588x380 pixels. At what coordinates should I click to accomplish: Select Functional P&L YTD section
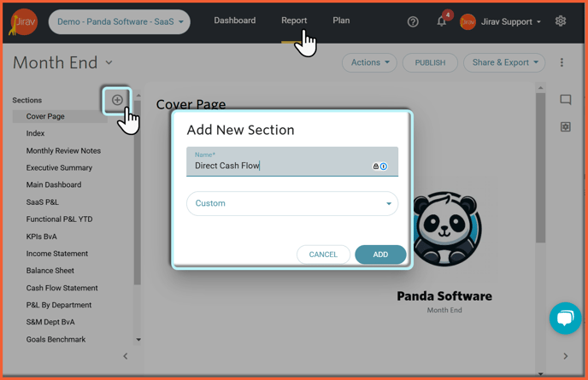coord(59,219)
